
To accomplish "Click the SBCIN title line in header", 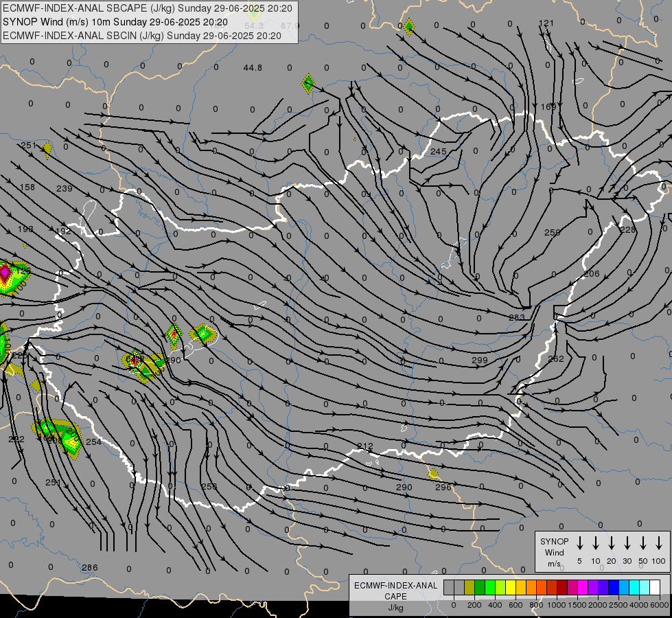I will pyautogui.click(x=142, y=36).
